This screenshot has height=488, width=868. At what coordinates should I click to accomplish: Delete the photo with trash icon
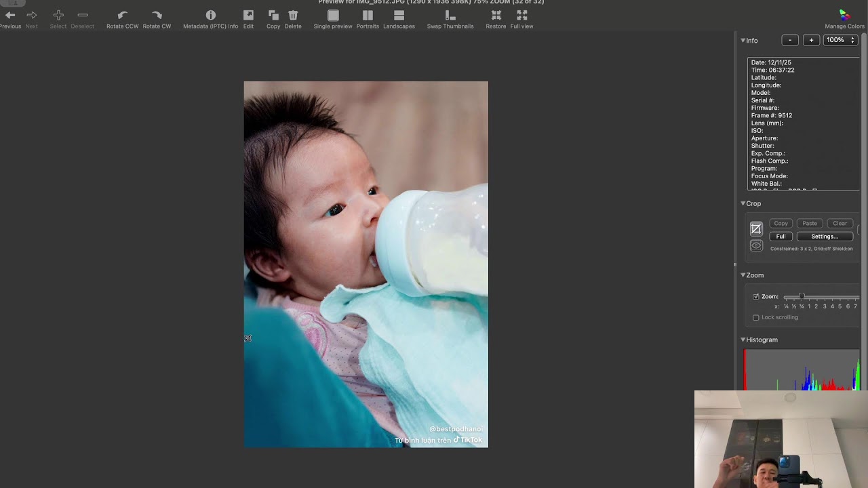click(293, 15)
